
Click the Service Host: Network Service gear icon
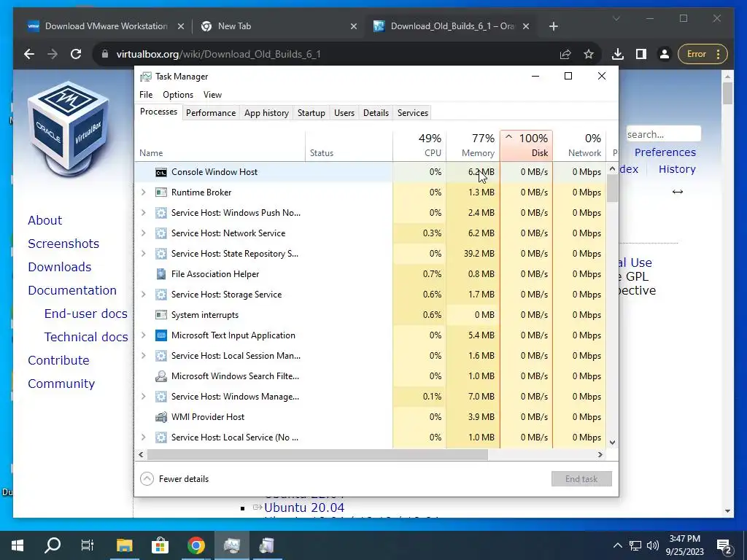(161, 233)
